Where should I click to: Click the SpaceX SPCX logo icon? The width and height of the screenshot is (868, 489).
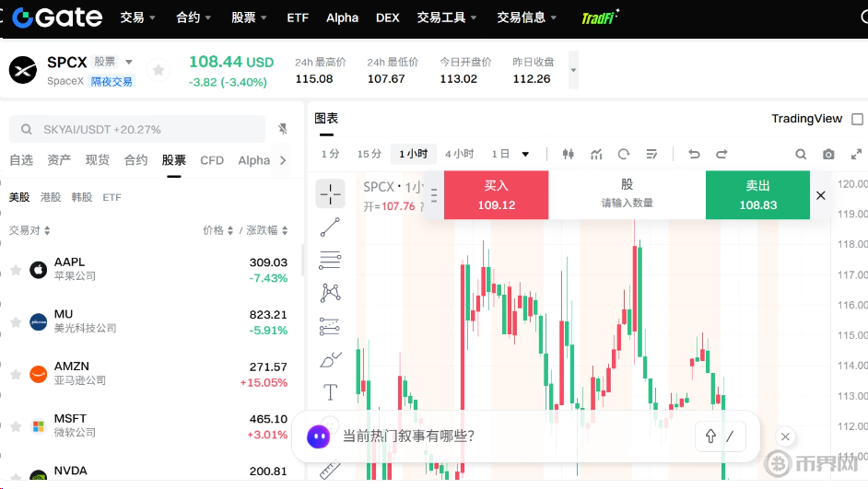(x=23, y=70)
